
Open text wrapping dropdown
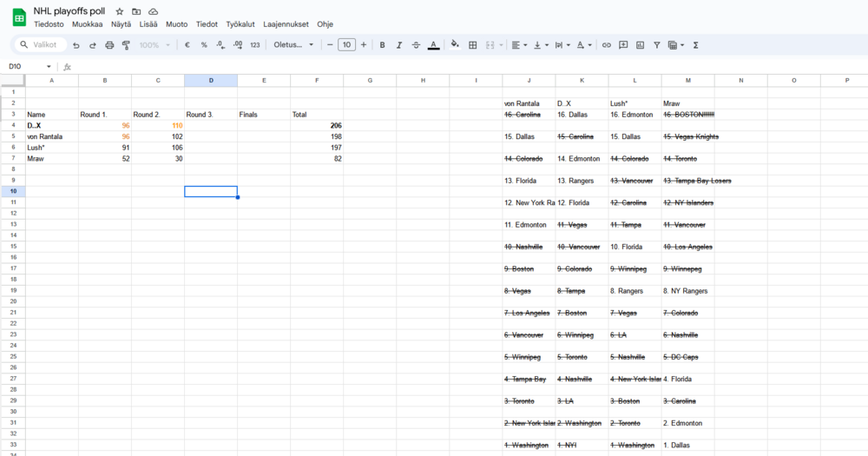tap(562, 45)
